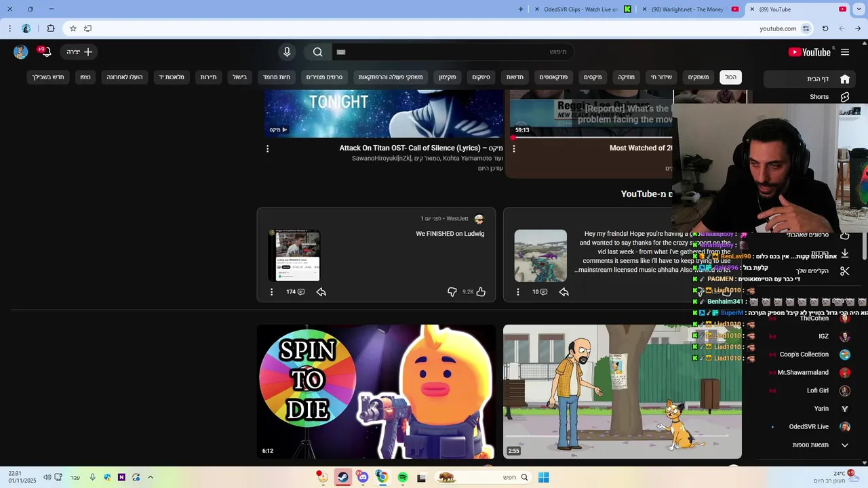Open 'Attack On Titan OST- Call of Silence' title

(421, 148)
